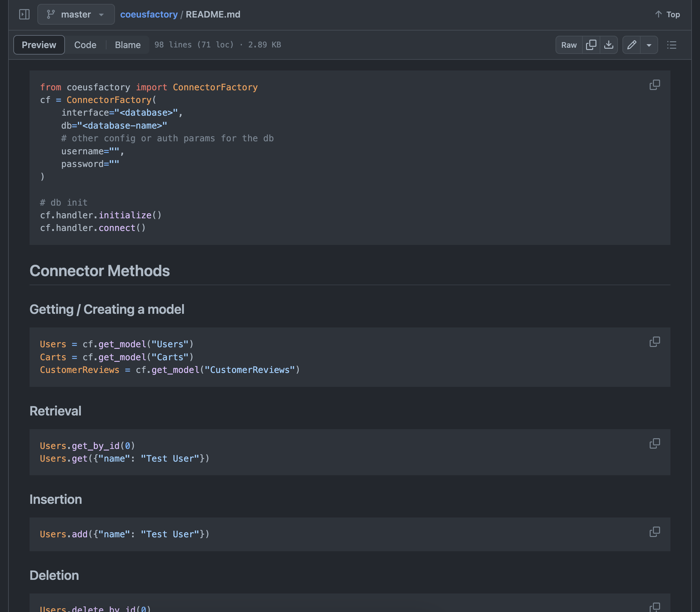Click the cf.handler.initialize() code line

coord(101,215)
